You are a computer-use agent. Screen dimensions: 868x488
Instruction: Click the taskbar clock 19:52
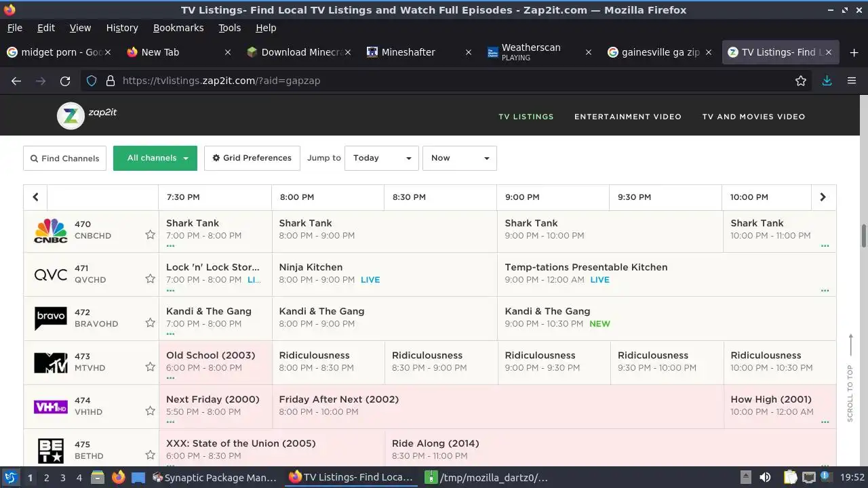[853, 477]
